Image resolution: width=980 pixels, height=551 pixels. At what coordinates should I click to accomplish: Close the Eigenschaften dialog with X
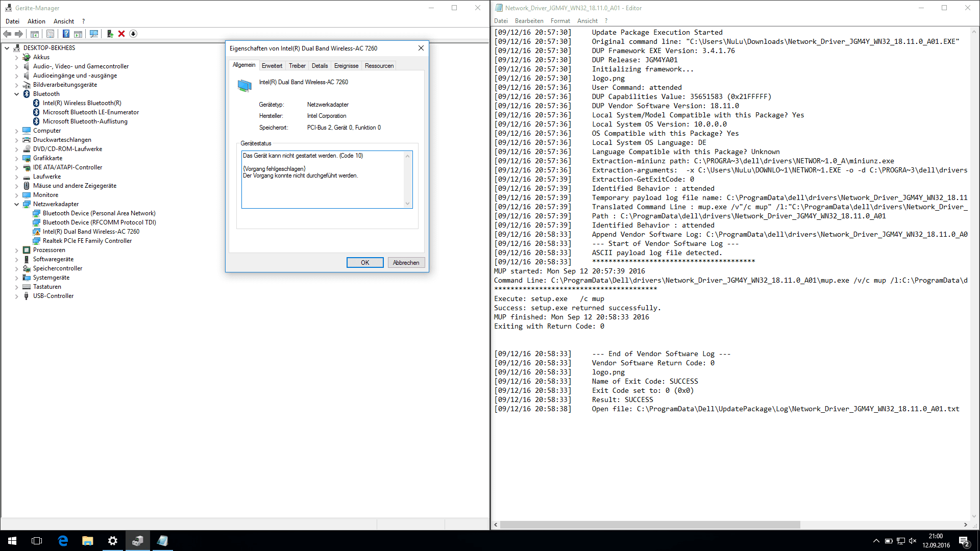pyautogui.click(x=421, y=48)
